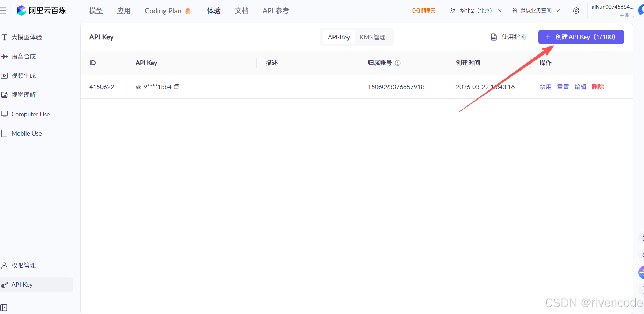644x314 pixels.
Task: Open 权限管理 in the sidebar
Action: point(19,265)
